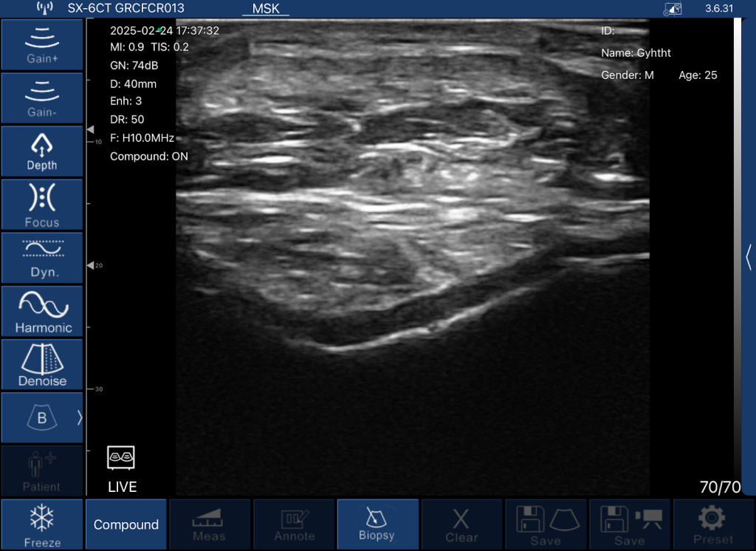Adjust dynamic range with the Dyn. button
This screenshot has width=756, height=551.
42,258
